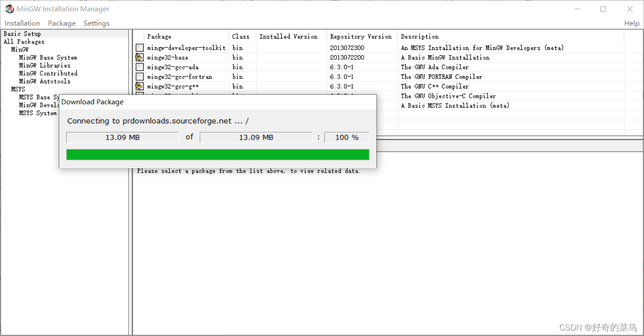Select the MinGW Autotools category

[45, 81]
